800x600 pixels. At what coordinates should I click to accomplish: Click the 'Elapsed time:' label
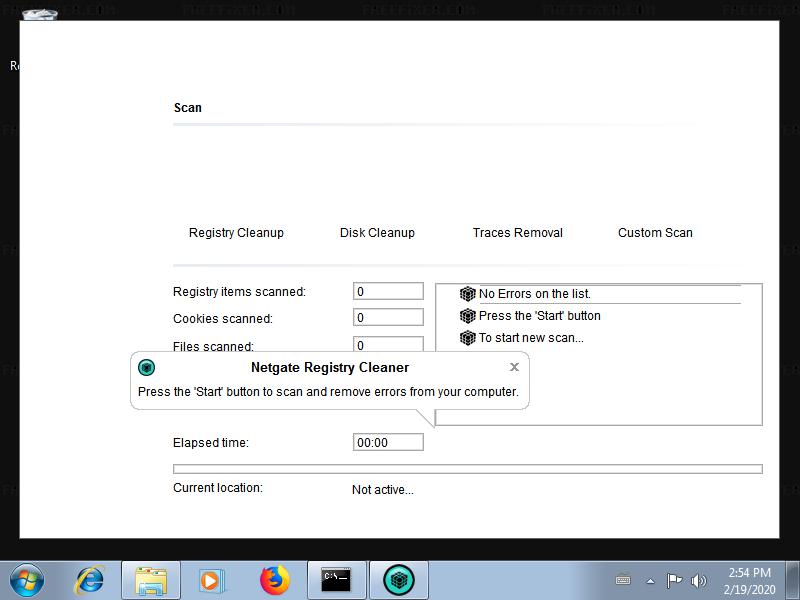[211, 443]
